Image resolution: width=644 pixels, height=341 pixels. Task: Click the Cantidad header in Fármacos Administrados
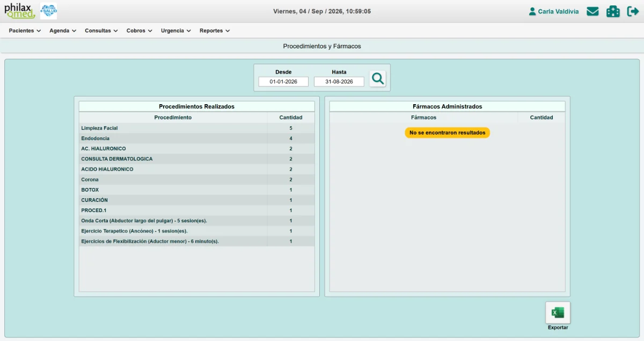(541, 118)
